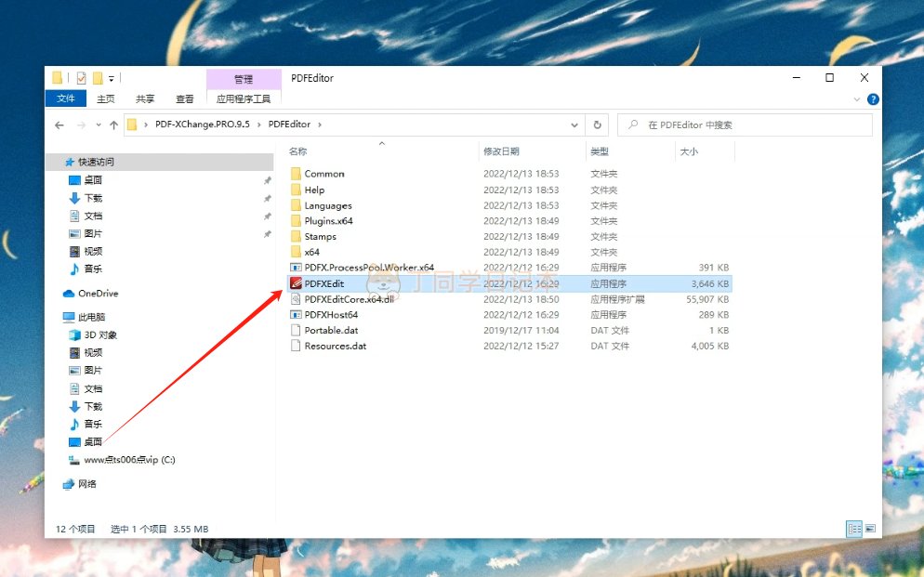
Task: Sort files by 修改日期 column header
Action: coord(501,151)
